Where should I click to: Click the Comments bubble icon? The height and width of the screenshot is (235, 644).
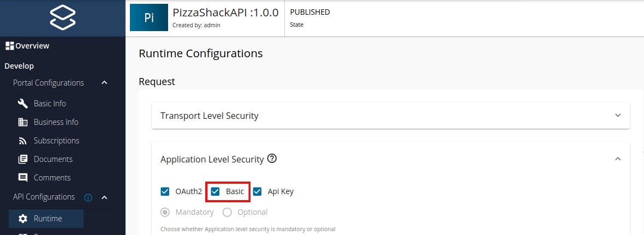tap(23, 178)
